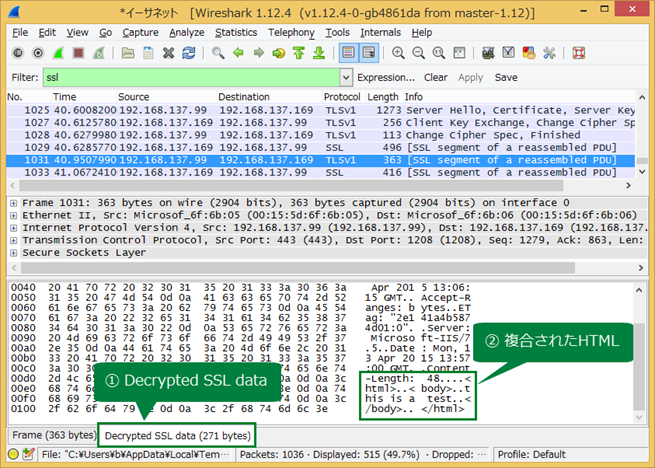
Task: Zoom out of packet text
Action: click(x=419, y=53)
